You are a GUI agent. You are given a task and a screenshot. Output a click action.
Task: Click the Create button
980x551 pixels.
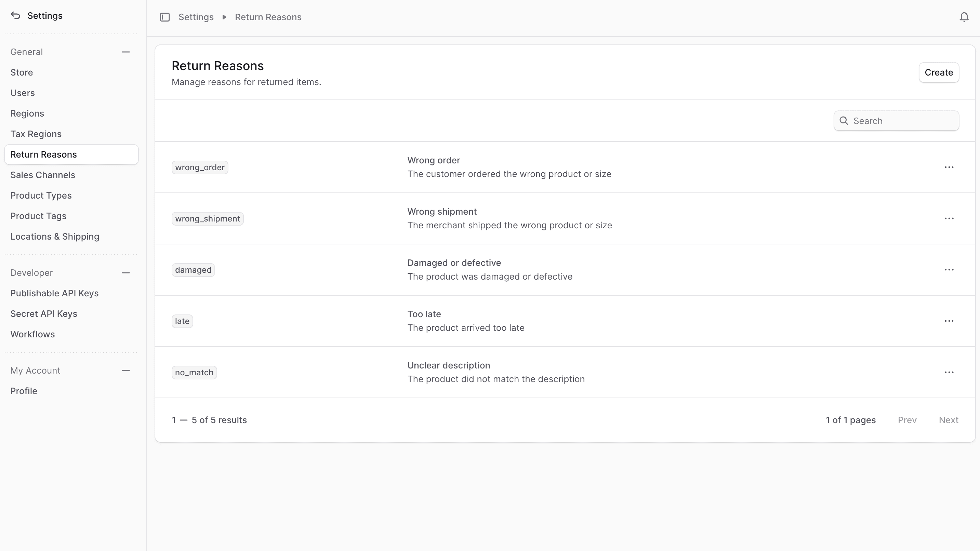click(x=939, y=72)
